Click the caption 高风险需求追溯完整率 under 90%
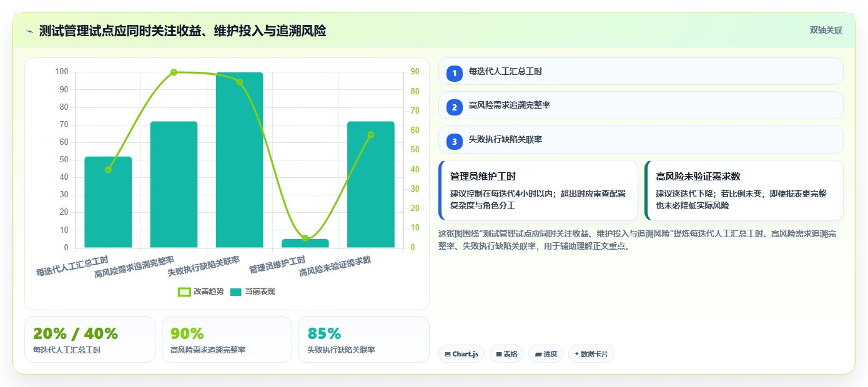The image size is (868, 387). 208,350
